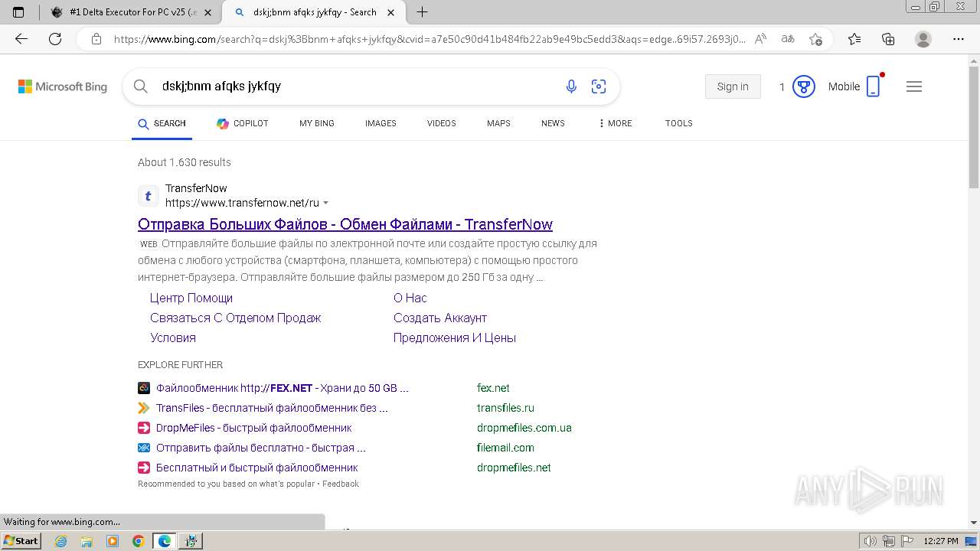Open Предложения И Цены sitelink
This screenshot has width=980, height=551.
pyautogui.click(x=455, y=337)
